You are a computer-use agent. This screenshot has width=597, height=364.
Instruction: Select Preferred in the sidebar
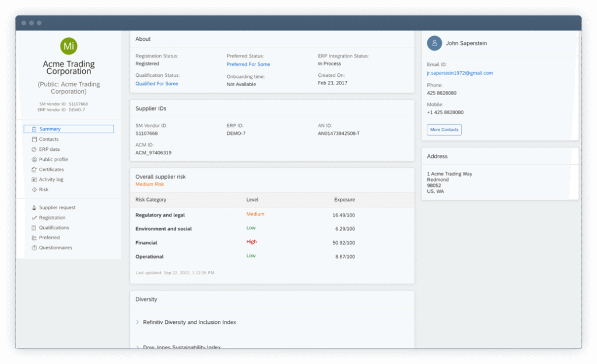click(49, 238)
